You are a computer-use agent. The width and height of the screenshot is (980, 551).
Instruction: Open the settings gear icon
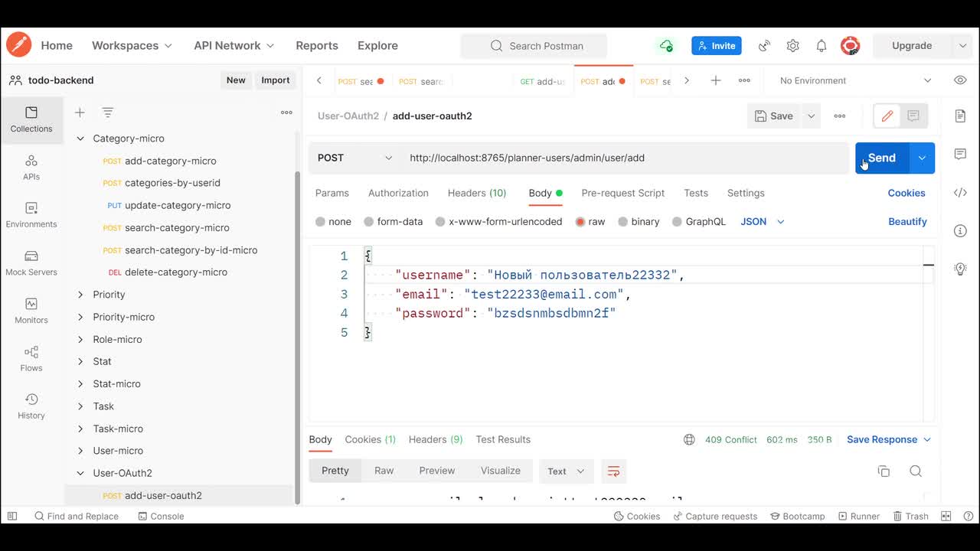[x=792, y=46]
